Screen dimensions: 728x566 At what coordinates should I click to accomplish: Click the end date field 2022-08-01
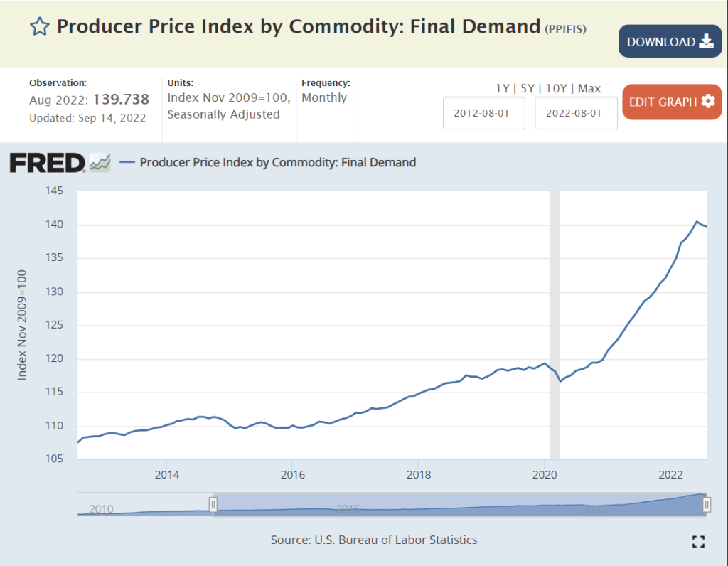pos(576,113)
